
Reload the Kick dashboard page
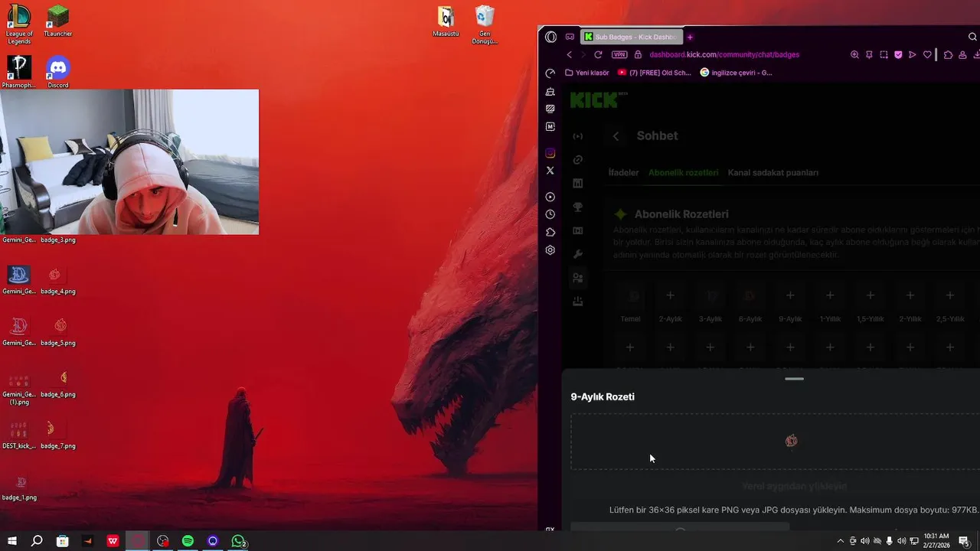coord(598,54)
